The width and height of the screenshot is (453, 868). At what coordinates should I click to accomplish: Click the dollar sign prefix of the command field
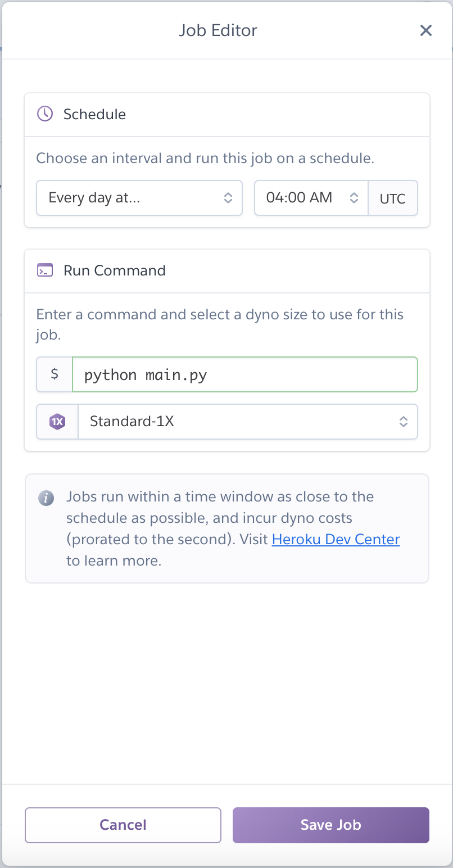[x=54, y=374]
